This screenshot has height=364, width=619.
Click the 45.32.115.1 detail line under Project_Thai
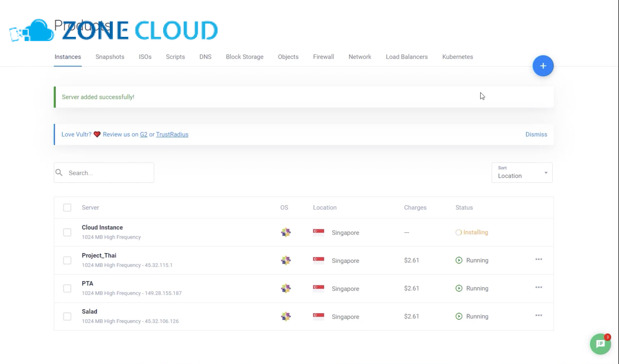pos(127,265)
